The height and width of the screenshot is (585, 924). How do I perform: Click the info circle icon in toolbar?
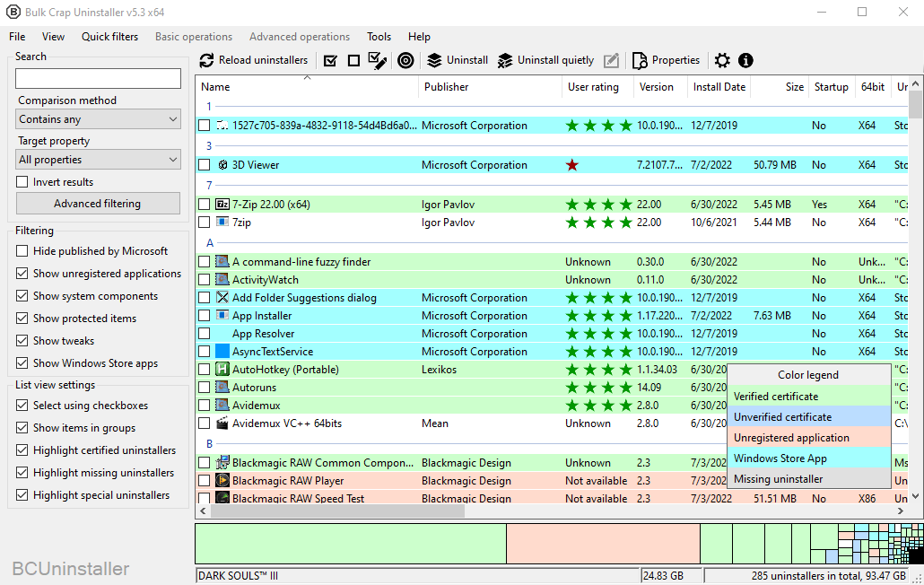click(745, 60)
